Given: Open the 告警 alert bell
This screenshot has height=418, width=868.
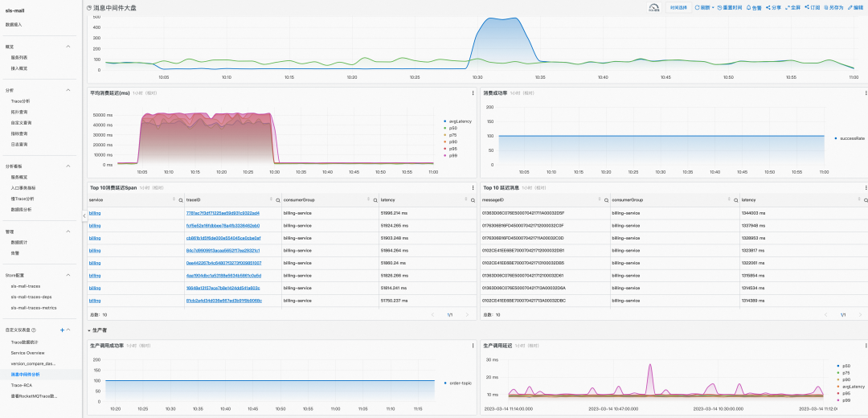Looking at the screenshot, I should tap(748, 8).
